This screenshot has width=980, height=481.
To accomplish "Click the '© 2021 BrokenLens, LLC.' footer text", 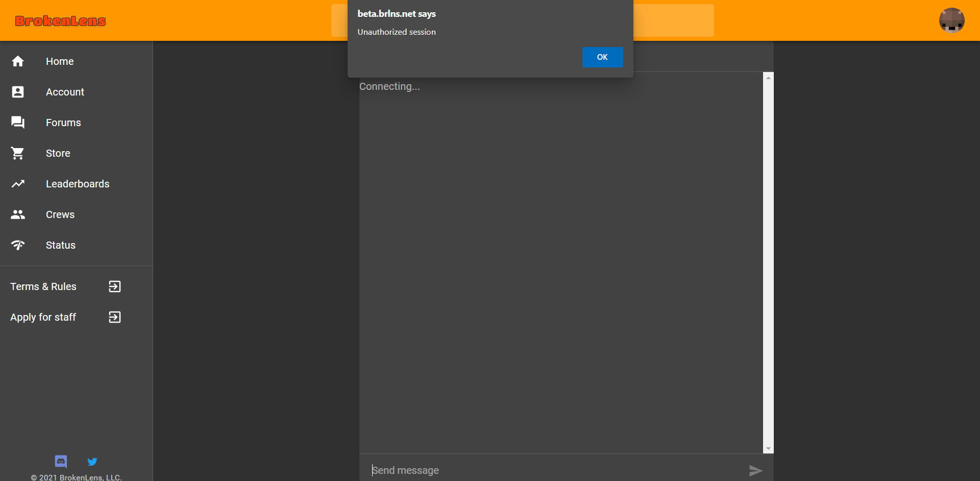I will [x=76, y=477].
